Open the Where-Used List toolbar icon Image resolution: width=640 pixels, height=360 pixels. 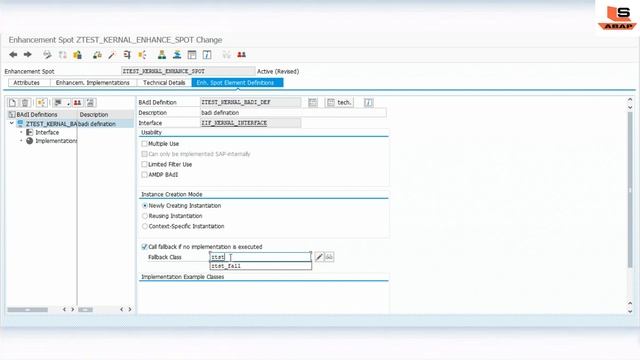(x=127, y=55)
